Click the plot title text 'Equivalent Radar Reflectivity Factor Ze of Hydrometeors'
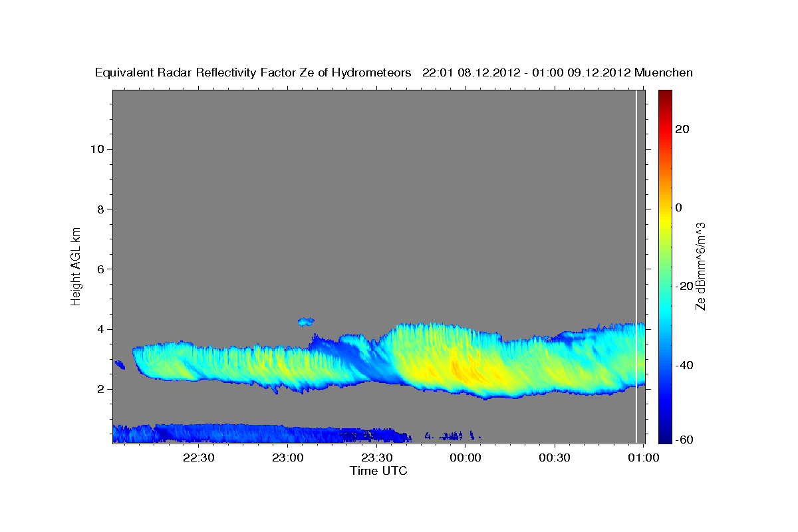Image resolution: width=798 pixels, height=532 pixels. tap(253, 73)
